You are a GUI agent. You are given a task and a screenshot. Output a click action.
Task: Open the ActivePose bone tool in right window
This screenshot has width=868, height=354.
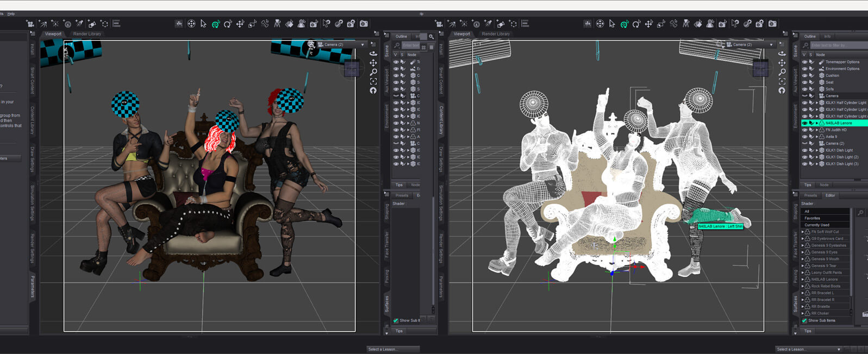pyautogui.click(x=674, y=24)
